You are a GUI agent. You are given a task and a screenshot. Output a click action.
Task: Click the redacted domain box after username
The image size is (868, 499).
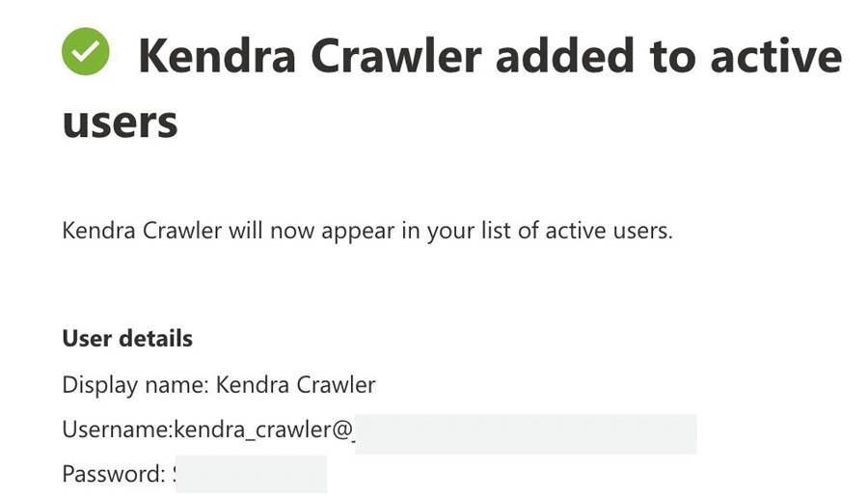[526, 433]
